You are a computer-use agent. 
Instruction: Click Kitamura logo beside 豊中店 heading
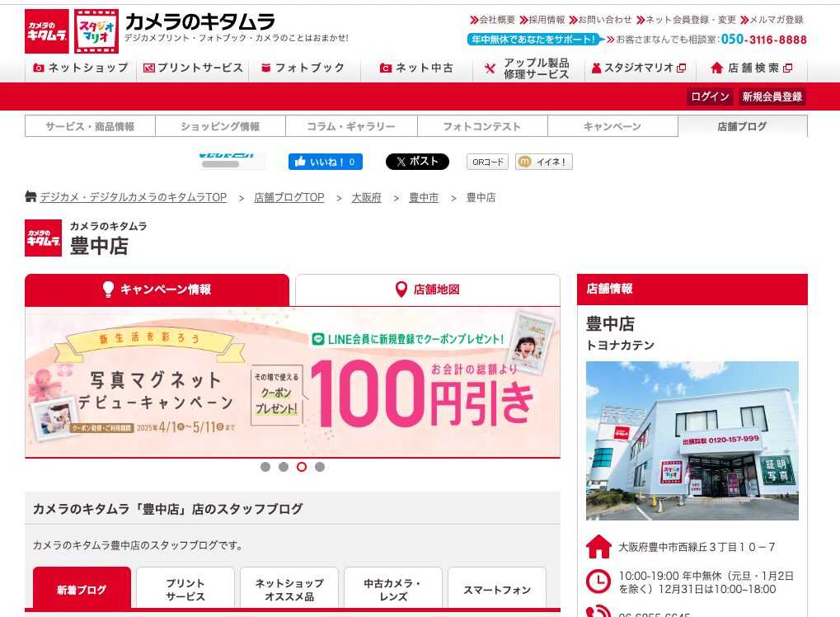(x=43, y=238)
